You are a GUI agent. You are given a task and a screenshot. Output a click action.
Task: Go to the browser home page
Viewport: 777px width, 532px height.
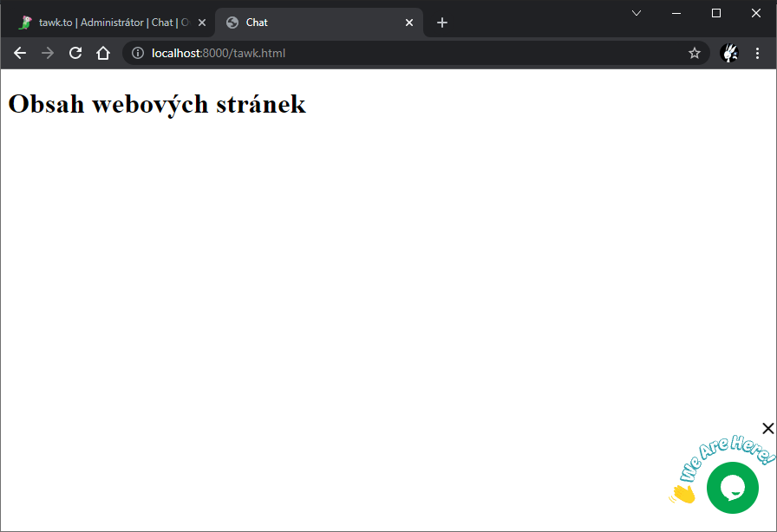(103, 53)
